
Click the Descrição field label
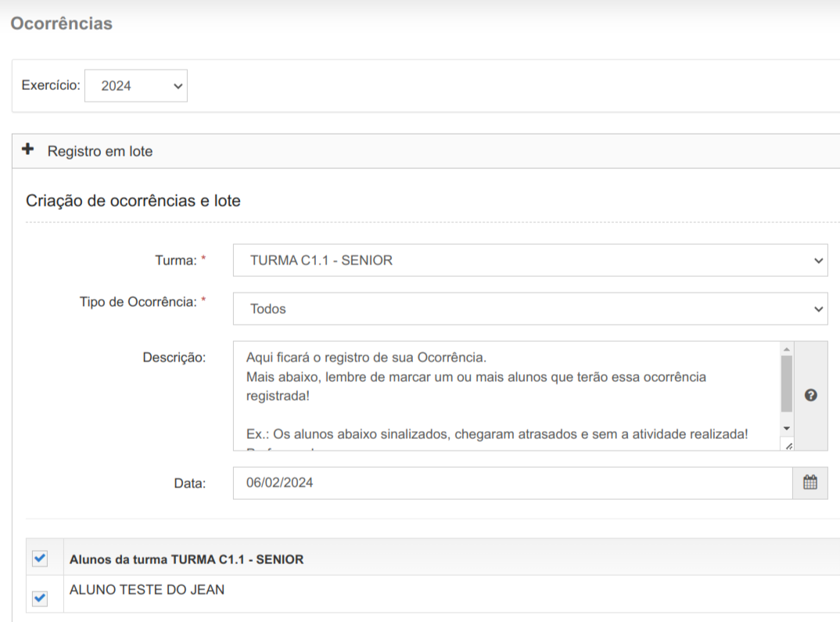174,358
